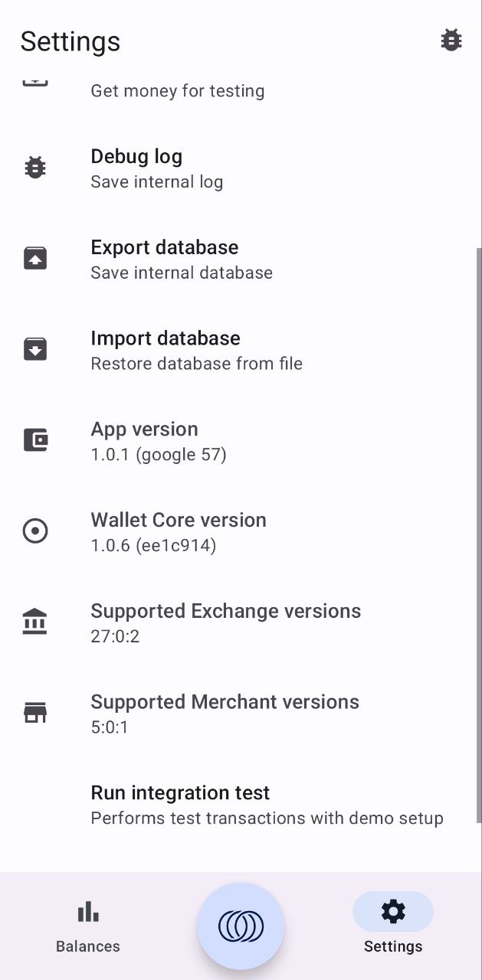Tap the bank icon beside Supported Exchange versions
482x980 pixels.
[35, 622]
